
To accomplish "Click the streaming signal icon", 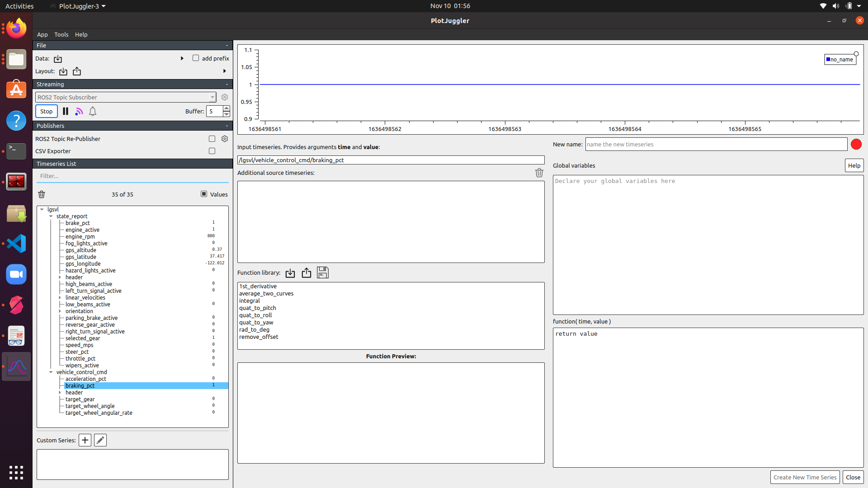I will click(x=79, y=111).
